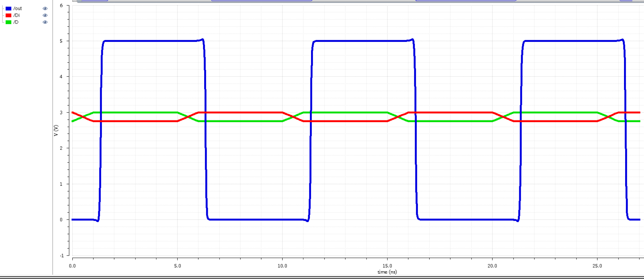Toggle visibility of the /out signal

pyautogui.click(x=45, y=8)
